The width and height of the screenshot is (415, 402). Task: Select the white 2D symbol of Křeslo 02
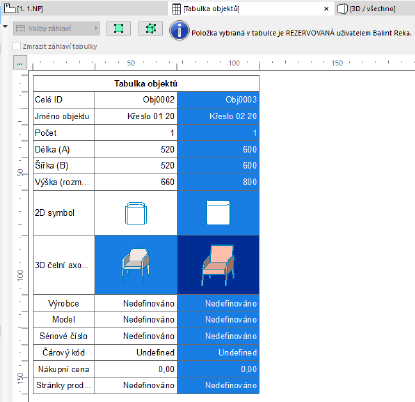(x=218, y=213)
